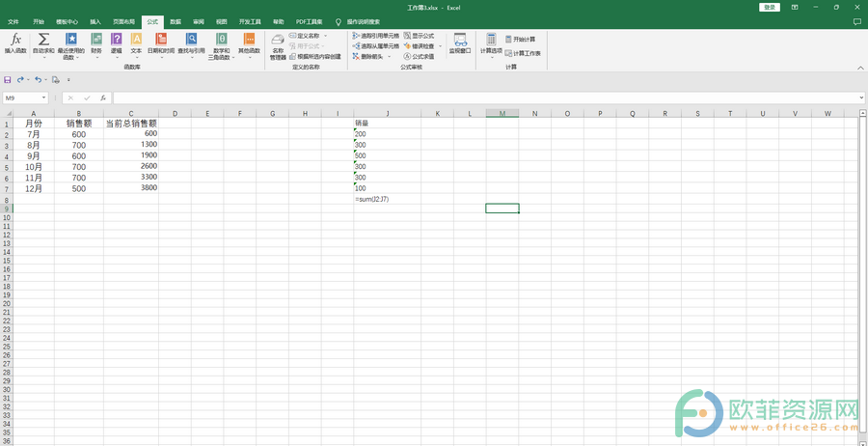Open Calculation Options (计算选项) dropdown
The image size is (868, 446).
coord(491,46)
